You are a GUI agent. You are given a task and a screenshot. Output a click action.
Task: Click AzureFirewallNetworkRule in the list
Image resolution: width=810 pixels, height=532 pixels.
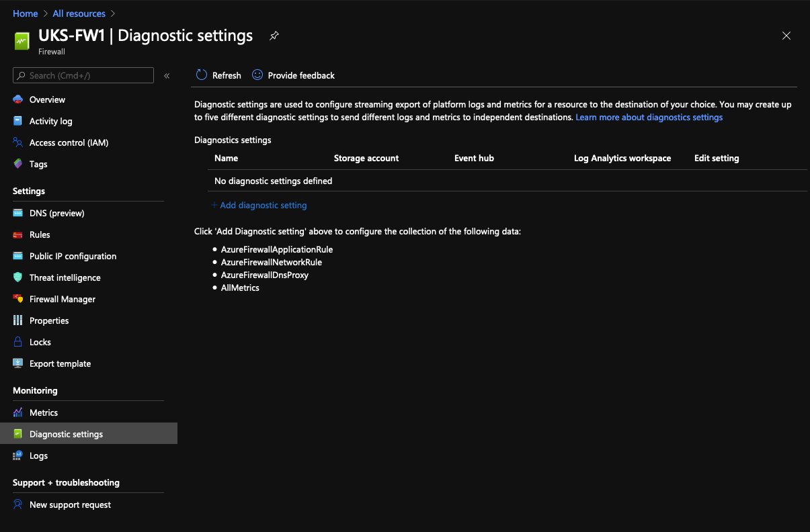tap(272, 262)
